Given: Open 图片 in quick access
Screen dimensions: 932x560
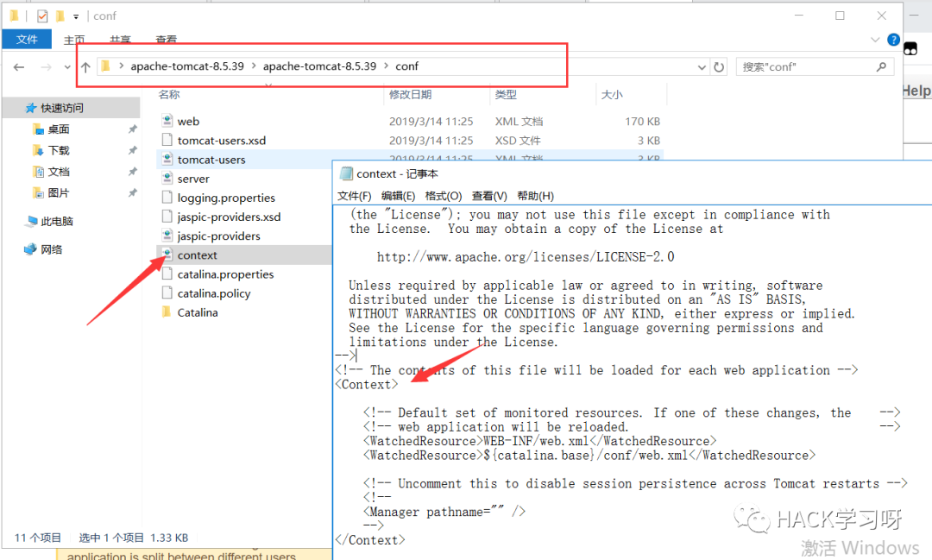Looking at the screenshot, I should (x=59, y=192).
